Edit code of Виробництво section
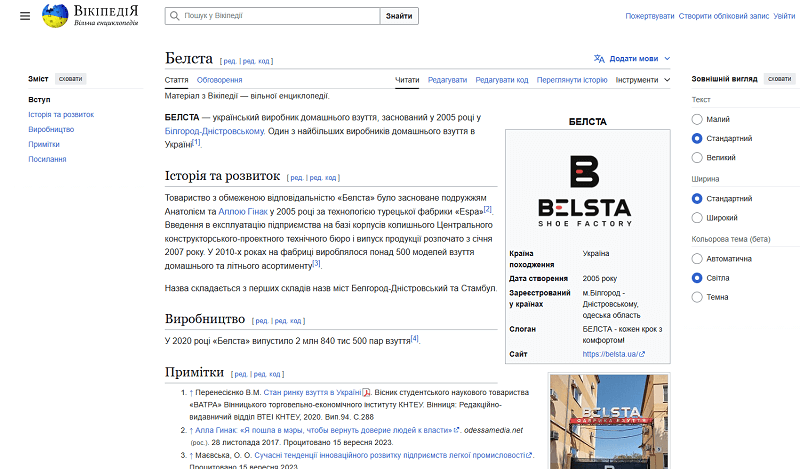 click(x=288, y=321)
